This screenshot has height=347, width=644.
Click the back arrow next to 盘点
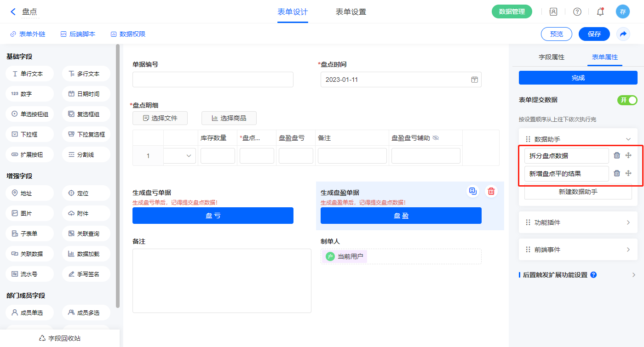point(13,12)
